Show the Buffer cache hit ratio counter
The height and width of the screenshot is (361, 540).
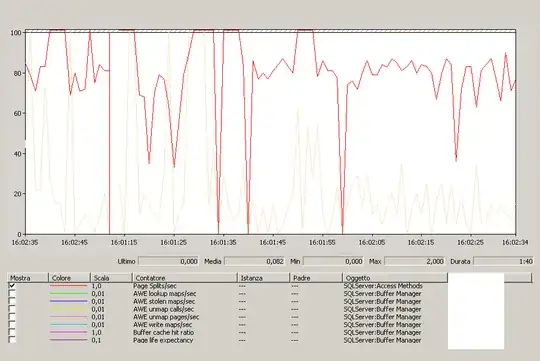[x=12, y=332]
